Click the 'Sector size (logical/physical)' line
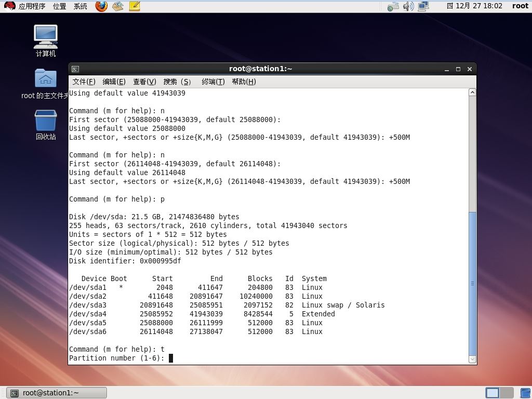 coord(179,243)
